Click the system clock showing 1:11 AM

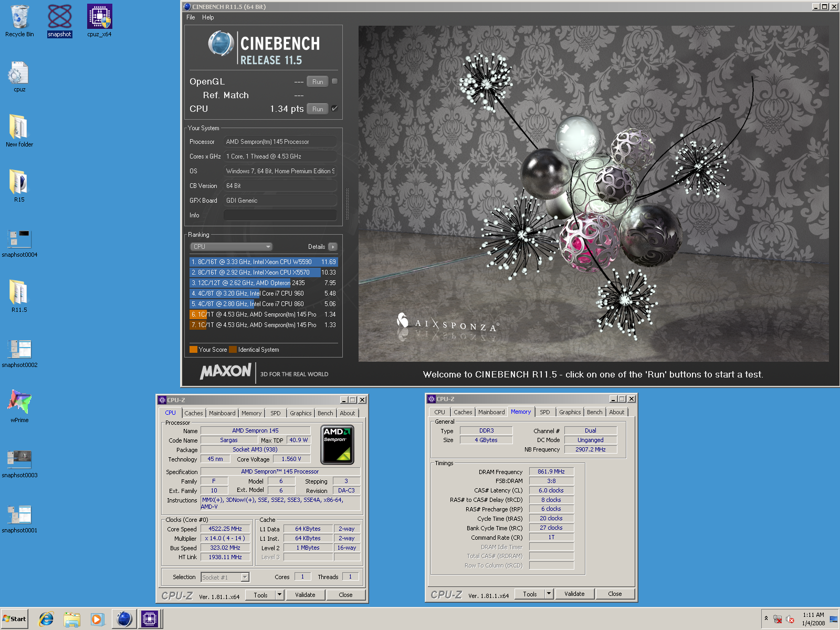pyautogui.click(x=813, y=615)
